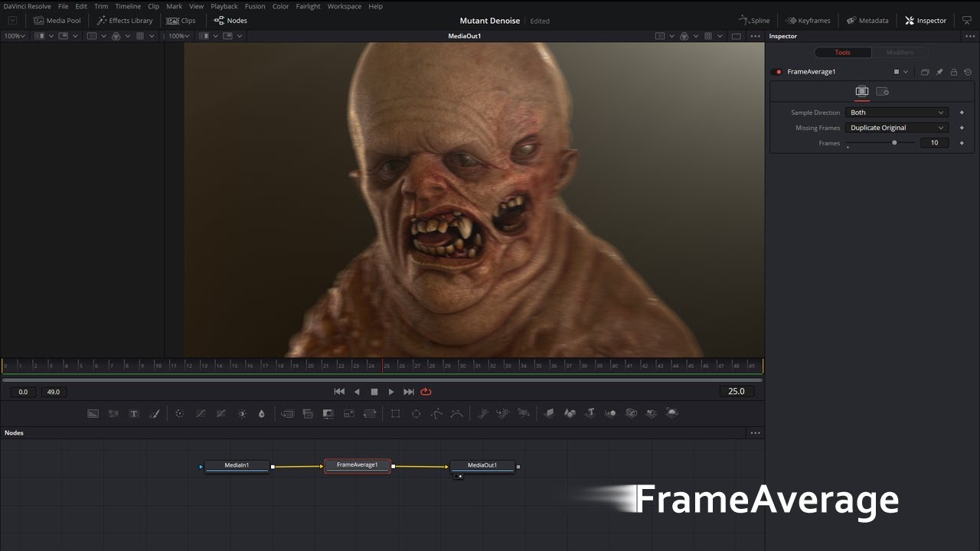The width and height of the screenshot is (980, 551).
Task: Open the versions icon for FrameAverage1
Action: (x=925, y=72)
